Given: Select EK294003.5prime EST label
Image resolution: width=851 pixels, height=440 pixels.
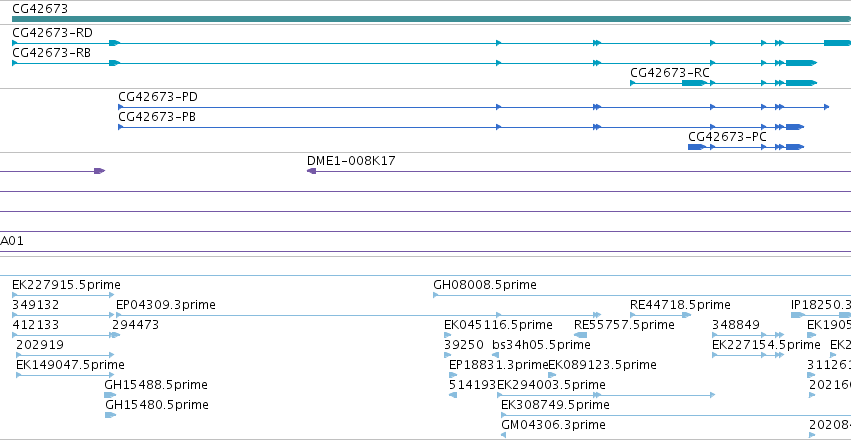Looking at the screenshot, I should tap(551, 385).
